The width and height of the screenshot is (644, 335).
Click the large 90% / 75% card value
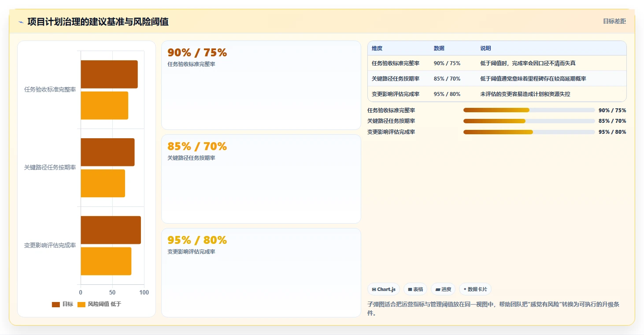[x=197, y=53]
